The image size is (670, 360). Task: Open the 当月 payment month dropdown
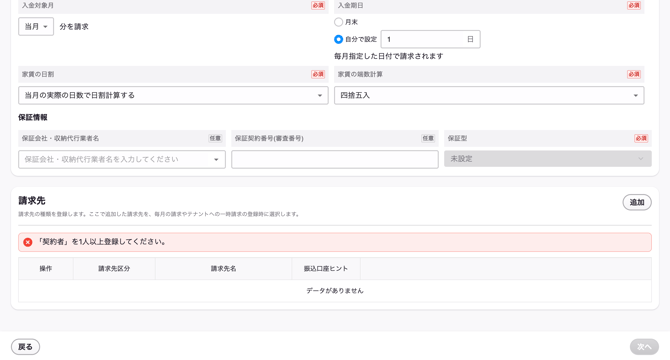coord(36,26)
